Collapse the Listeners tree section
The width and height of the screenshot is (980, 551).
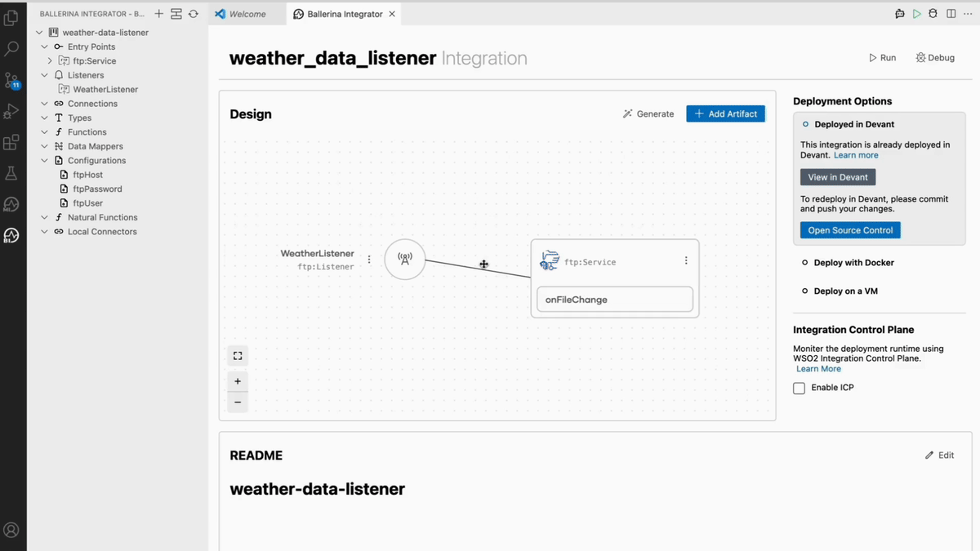tap(45, 75)
